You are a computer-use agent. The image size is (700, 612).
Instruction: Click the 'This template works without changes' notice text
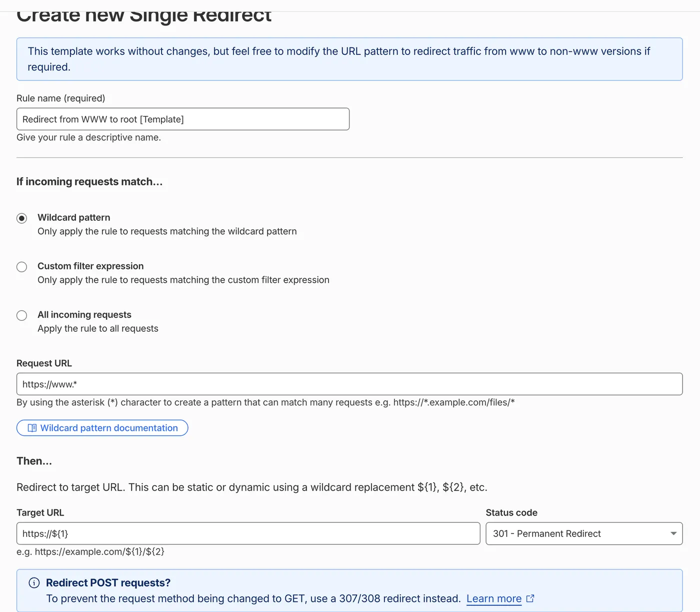click(339, 59)
